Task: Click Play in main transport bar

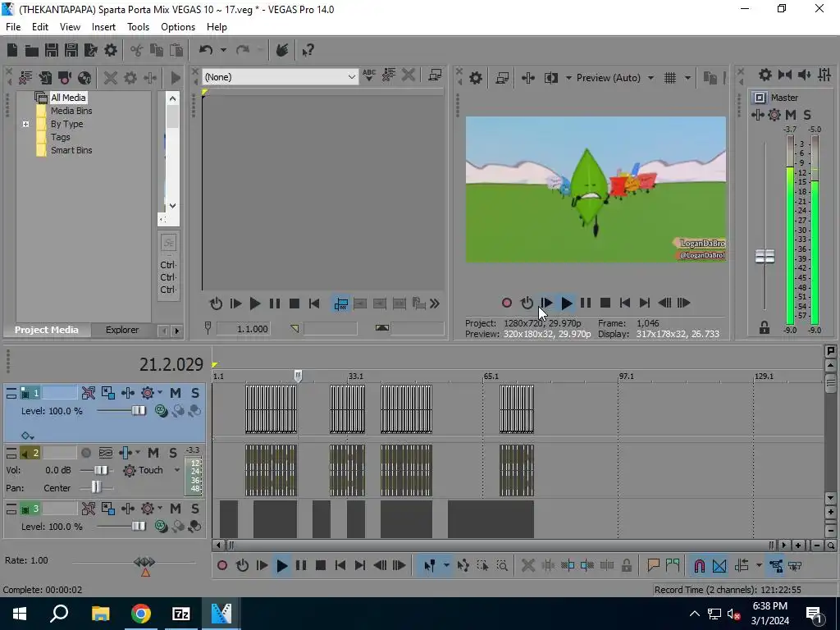Action: pos(282,565)
